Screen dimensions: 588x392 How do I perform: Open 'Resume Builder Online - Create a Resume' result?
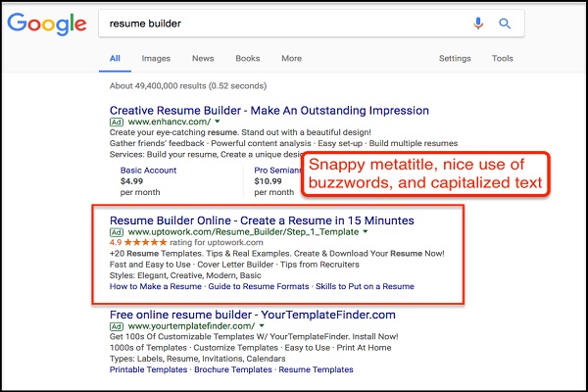point(262,220)
